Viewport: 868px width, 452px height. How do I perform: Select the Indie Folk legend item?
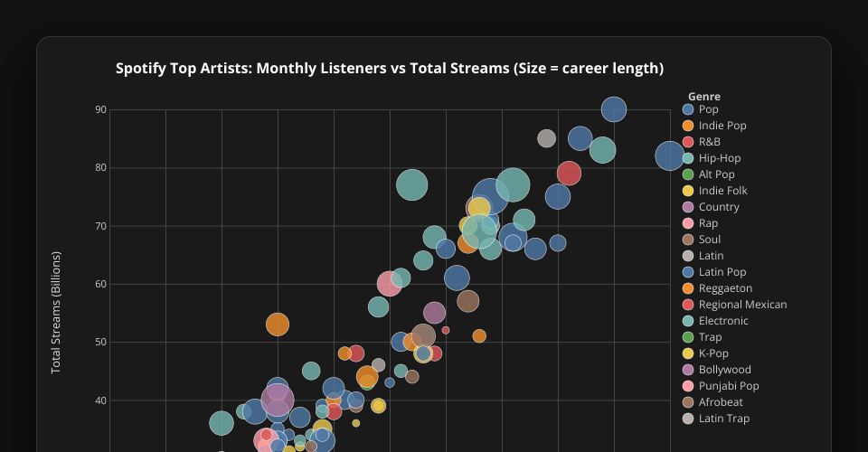coord(722,191)
